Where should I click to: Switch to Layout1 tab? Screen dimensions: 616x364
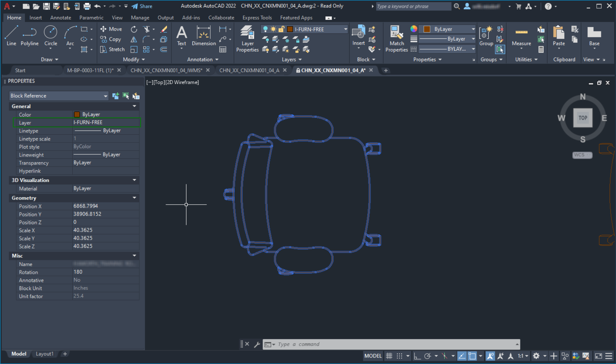pos(44,354)
